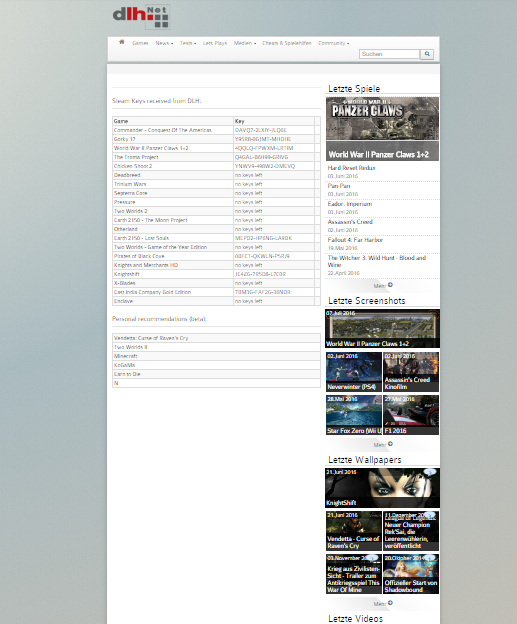Viewport: 517px width, 624px height.
Task: Click the magnifier search button
Action: click(x=427, y=54)
